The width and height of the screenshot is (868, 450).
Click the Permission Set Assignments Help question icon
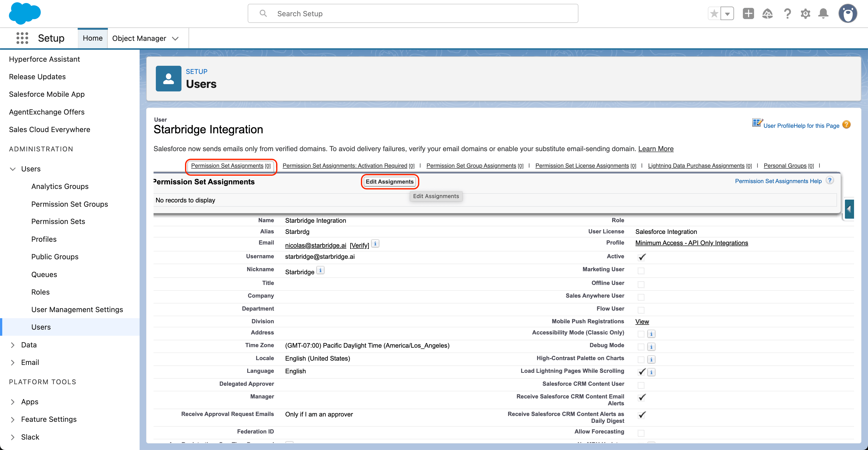point(830,180)
